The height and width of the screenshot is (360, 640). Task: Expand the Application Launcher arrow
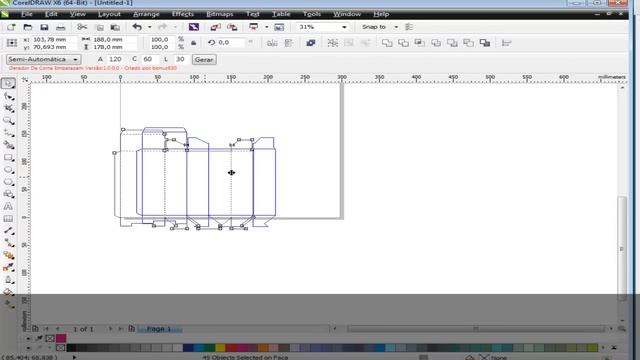[267, 27]
